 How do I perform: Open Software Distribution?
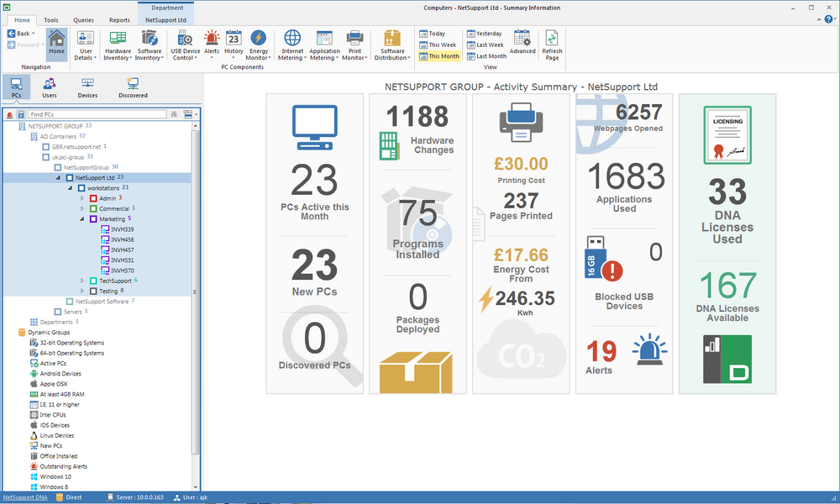(x=392, y=45)
